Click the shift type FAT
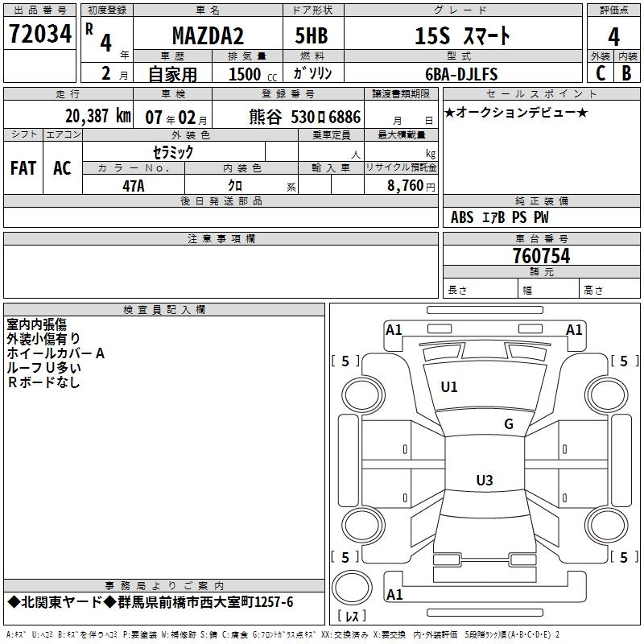This screenshot has width=644, height=644. [x=23, y=168]
